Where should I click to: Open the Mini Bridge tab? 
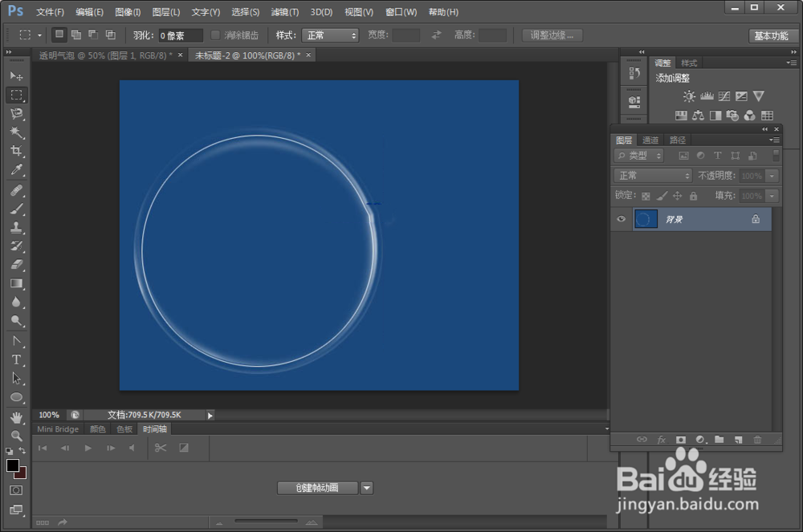tap(58, 429)
